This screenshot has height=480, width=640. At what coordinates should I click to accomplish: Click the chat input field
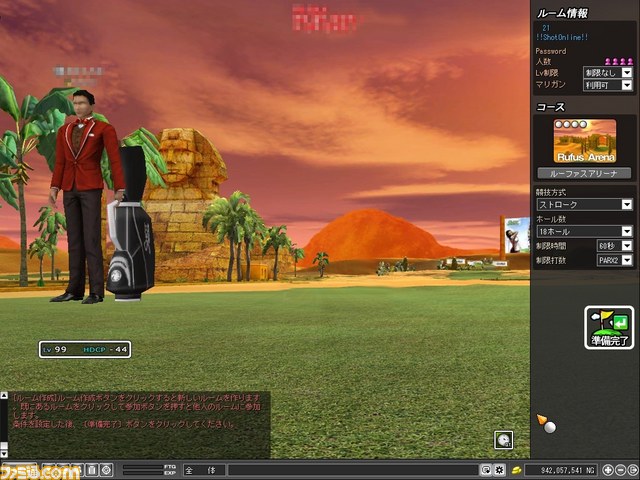353,470
